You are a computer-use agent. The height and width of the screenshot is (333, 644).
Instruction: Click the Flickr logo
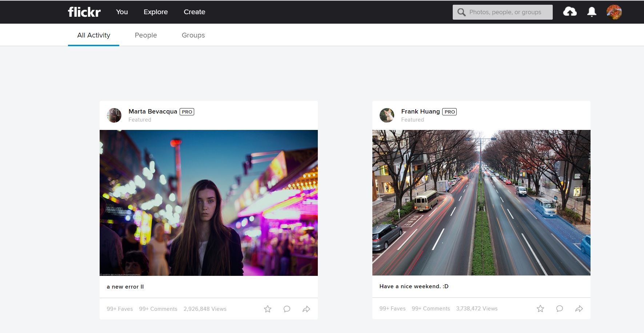coord(84,12)
